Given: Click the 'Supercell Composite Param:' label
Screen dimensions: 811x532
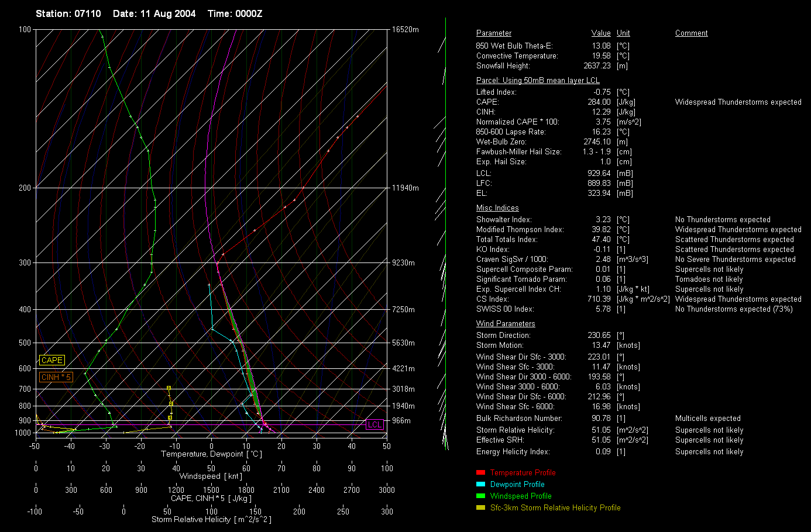Looking at the screenshot, I should click(524, 269).
